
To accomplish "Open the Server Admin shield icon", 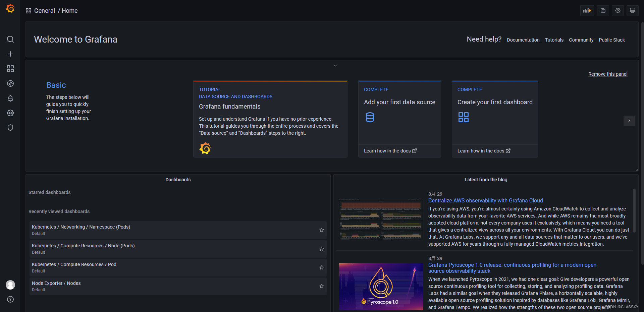I will [x=10, y=128].
